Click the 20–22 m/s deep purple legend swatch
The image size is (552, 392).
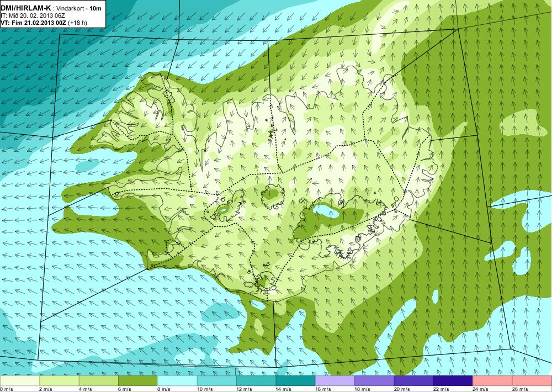414,381
